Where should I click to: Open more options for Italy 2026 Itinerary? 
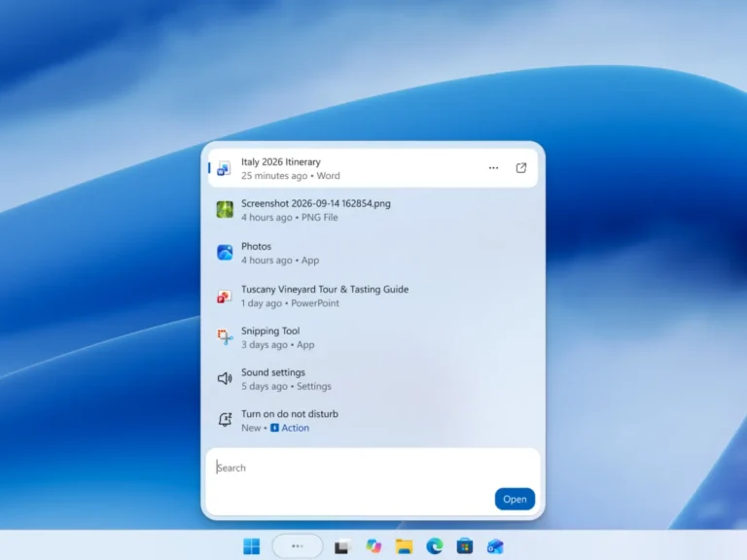(493, 168)
